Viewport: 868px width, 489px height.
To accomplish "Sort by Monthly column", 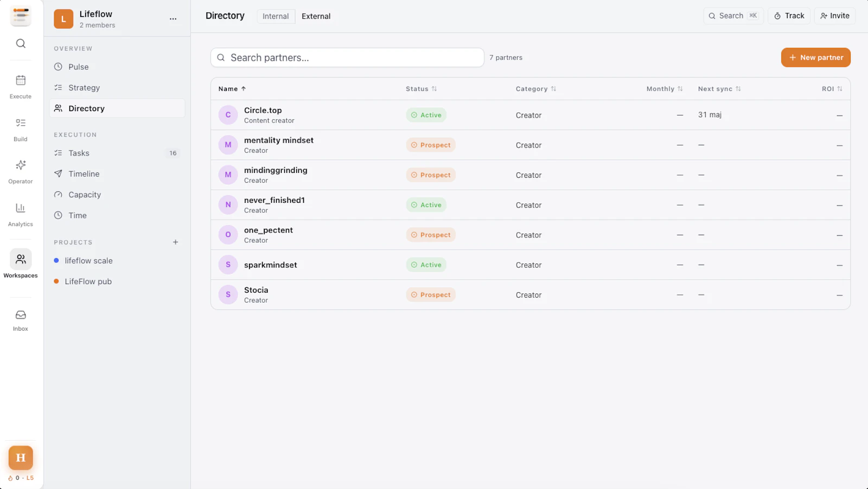I will point(665,89).
